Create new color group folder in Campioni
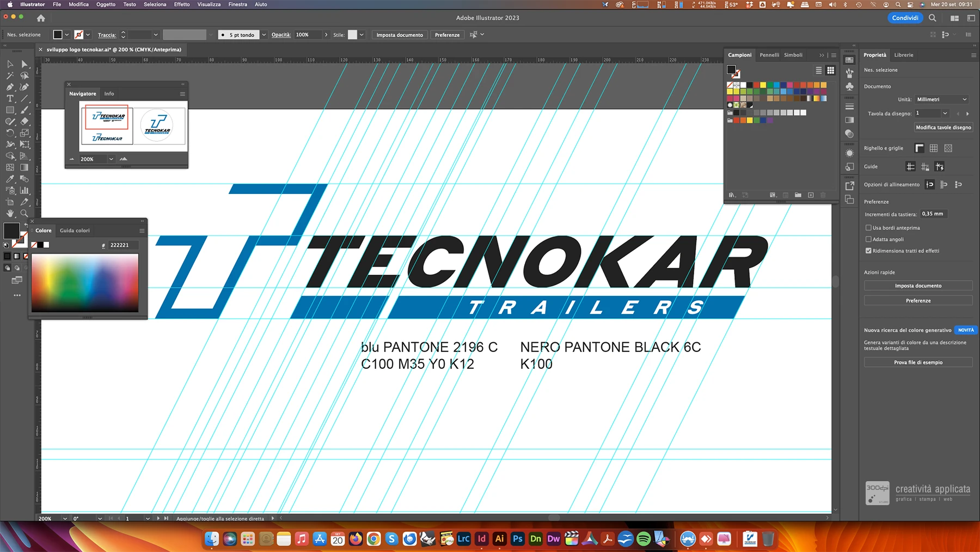Viewport: 980px width, 552px height. point(798,195)
